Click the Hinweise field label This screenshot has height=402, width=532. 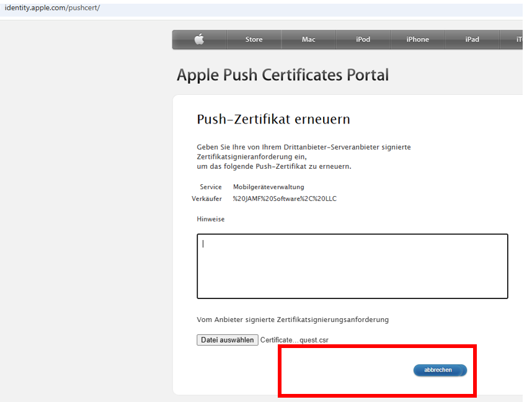click(211, 219)
